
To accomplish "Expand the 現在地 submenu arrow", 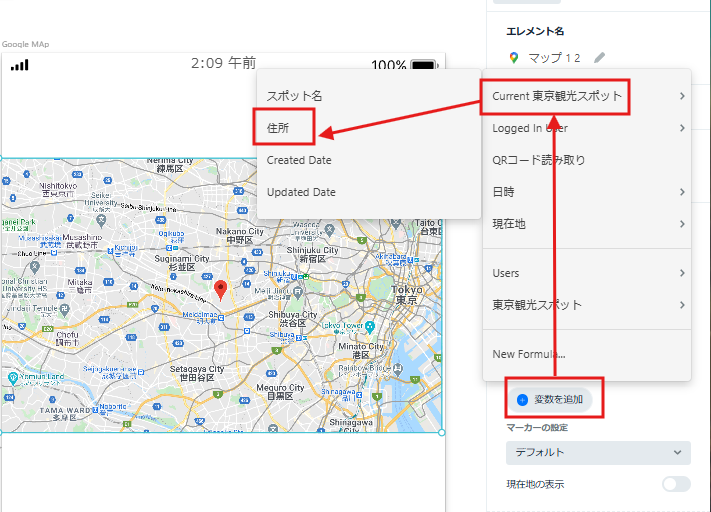I will pyautogui.click(x=682, y=224).
